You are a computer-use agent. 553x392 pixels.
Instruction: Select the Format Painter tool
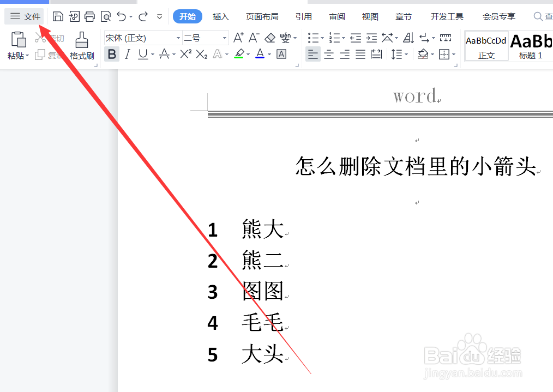82,46
